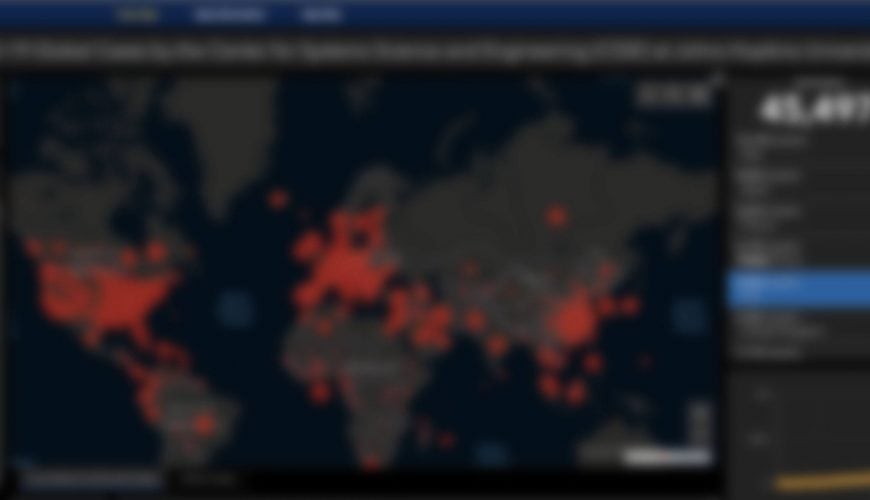870x500 pixels.
Task: Click the red bubble at Africa's southern tip
Action: click(372, 463)
